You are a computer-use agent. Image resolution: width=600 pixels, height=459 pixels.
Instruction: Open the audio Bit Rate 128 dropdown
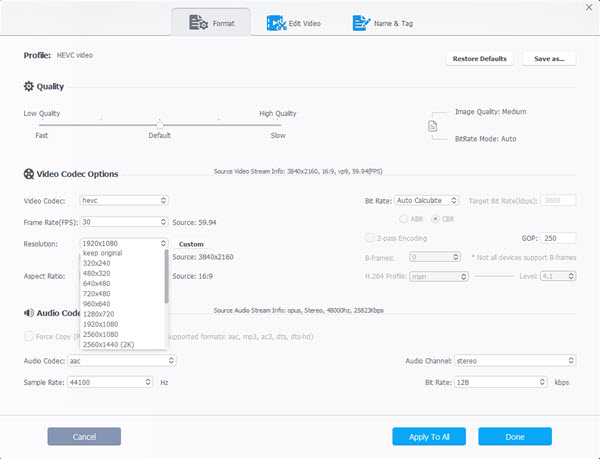(501, 382)
